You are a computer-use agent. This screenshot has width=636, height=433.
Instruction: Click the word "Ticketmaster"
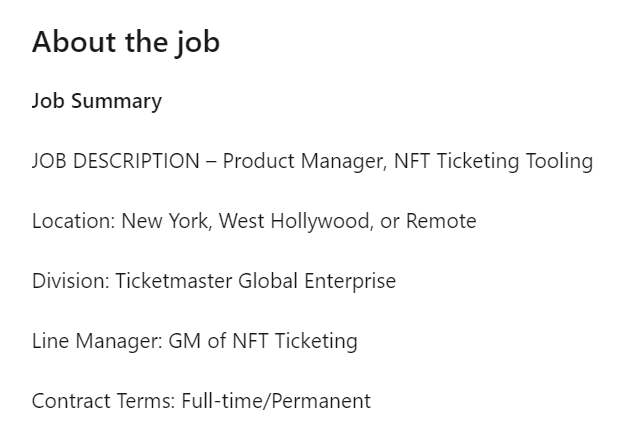pyautogui.click(x=174, y=281)
